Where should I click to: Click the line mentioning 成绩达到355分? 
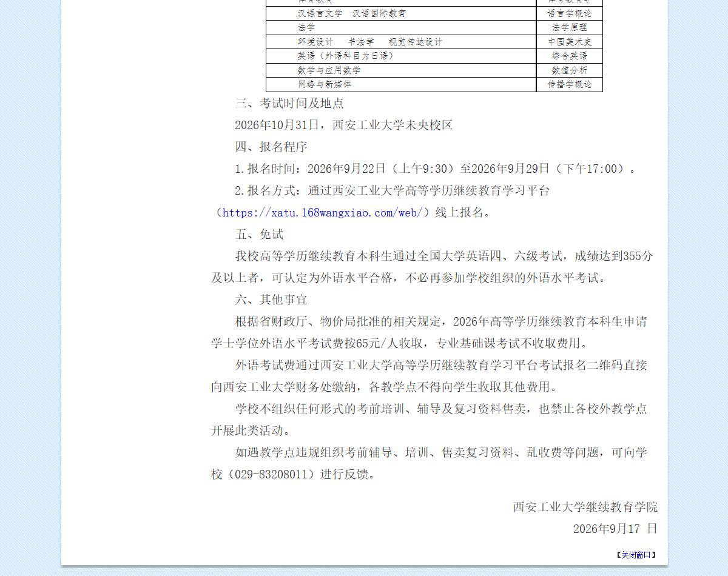[x=444, y=256]
